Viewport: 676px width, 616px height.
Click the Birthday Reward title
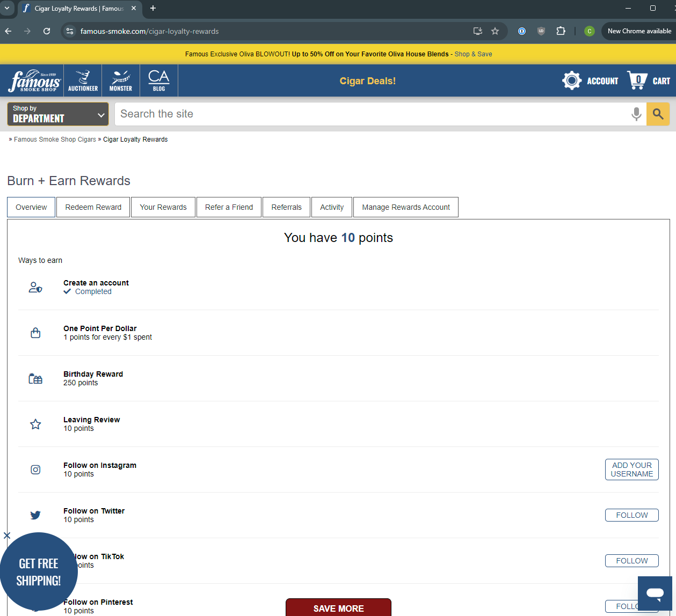(93, 374)
